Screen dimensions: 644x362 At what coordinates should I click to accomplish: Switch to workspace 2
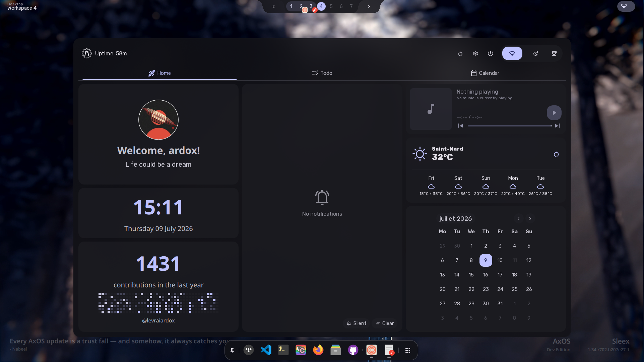coord(301,6)
